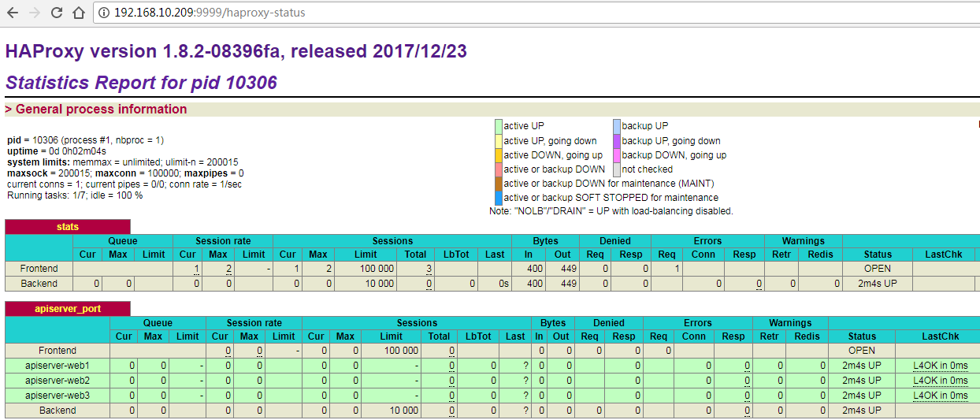This screenshot has height=420, width=980.
Task: Click the Backend row label in apiserver_port table
Action: 58,411
